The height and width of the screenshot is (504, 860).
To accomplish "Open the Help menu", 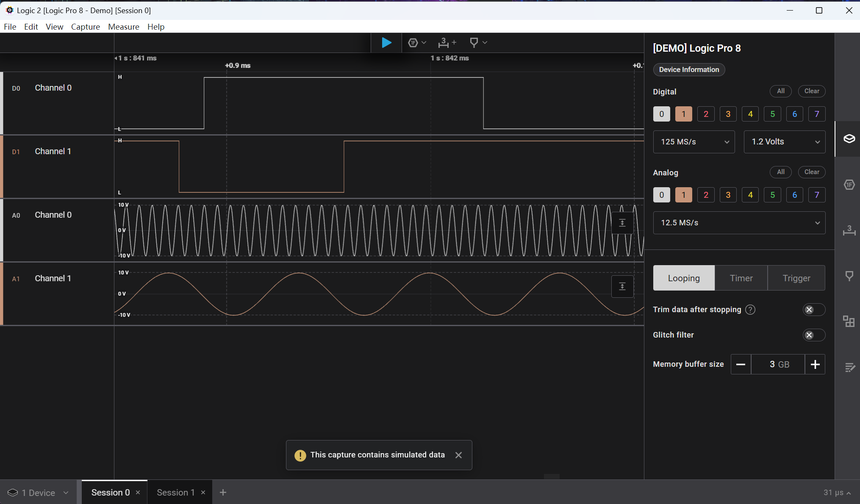I will [156, 27].
